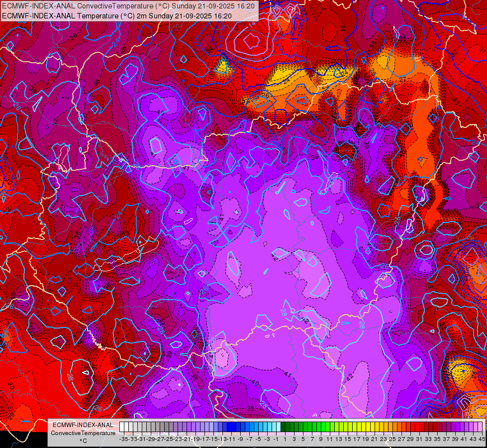Click the 'ECMWF-INDEX-ANAL' text in the legend
The height and width of the screenshot is (448, 487).
83,425
